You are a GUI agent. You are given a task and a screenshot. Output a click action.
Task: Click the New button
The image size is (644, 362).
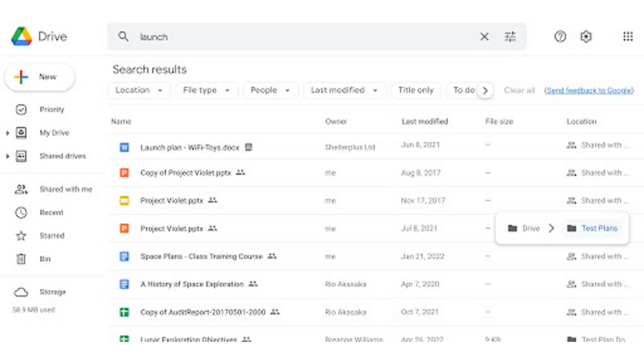click(x=39, y=76)
